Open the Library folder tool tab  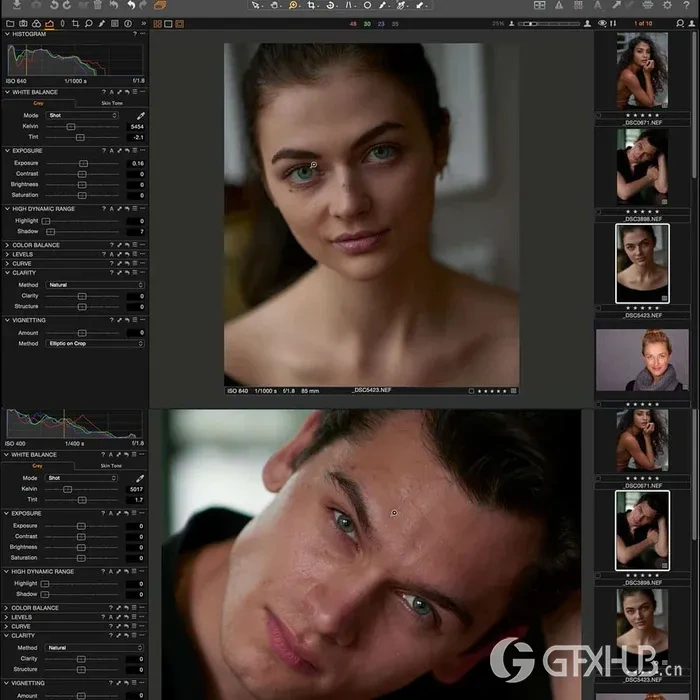point(10,24)
